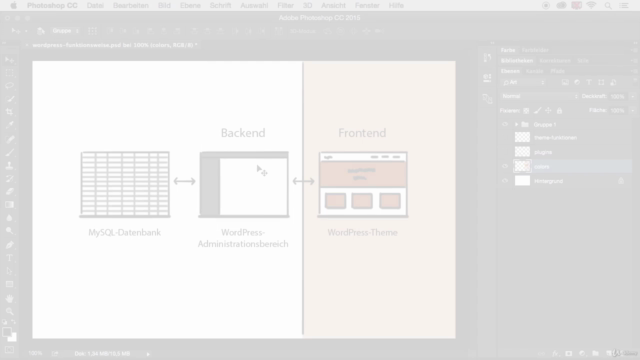The image size is (640, 360).
Task: Filter layers by shape layers icon
Action: click(x=601, y=82)
